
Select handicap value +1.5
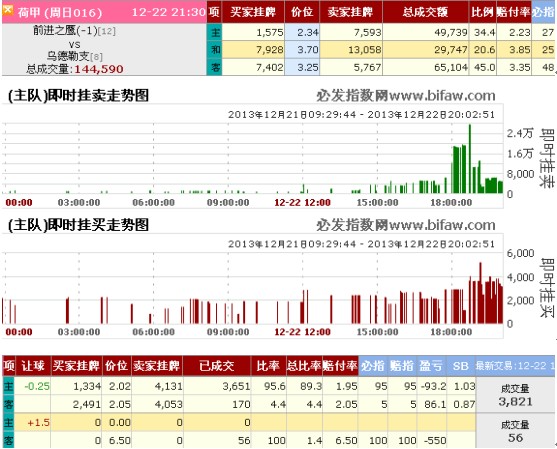(x=38, y=422)
